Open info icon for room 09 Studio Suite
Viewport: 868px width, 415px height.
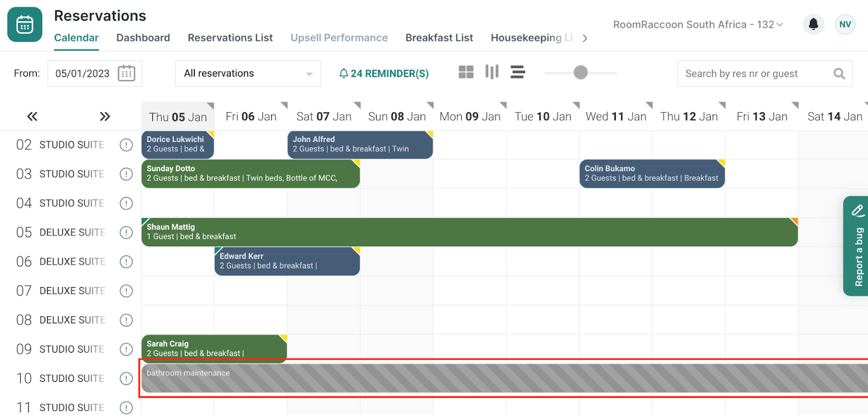point(126,349)
